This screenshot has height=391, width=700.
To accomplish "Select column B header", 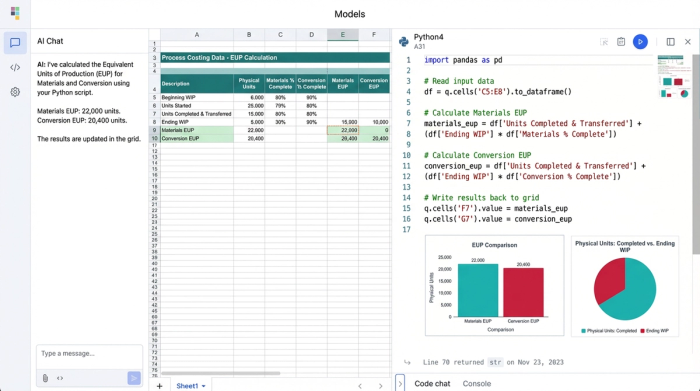I will pos(249,35).
